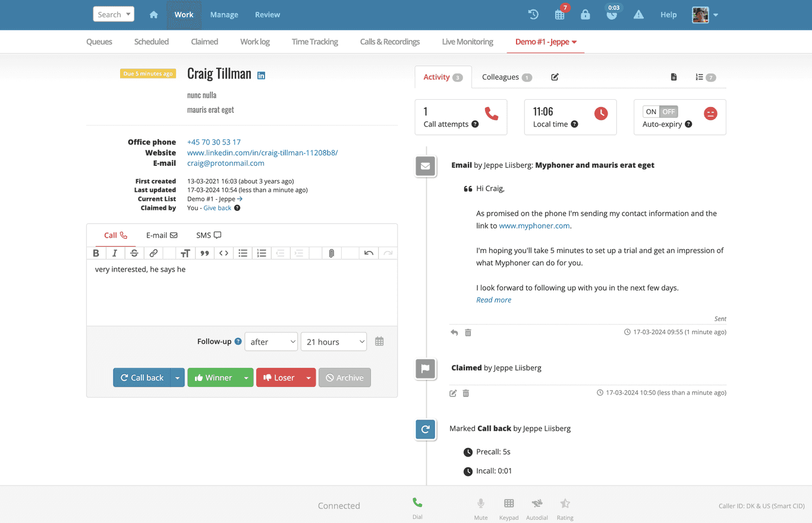The height and width of the screenshot is (523, 812).
Task: Insert a bulleted list in the note
Action: (x=243, y=253)
